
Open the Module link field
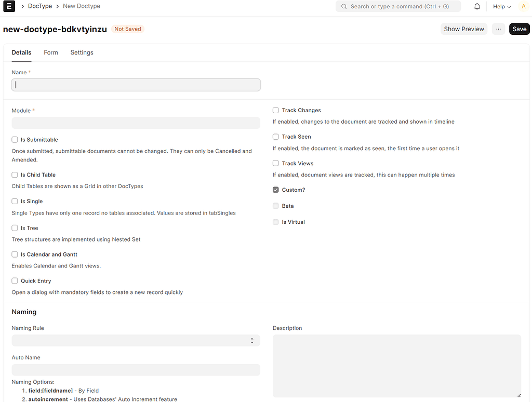136,123
